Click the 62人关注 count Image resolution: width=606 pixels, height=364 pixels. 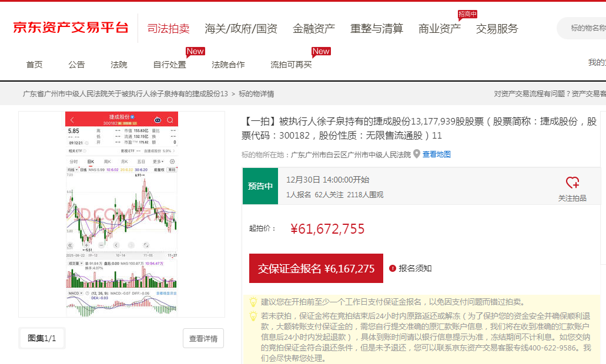[329, 194]
